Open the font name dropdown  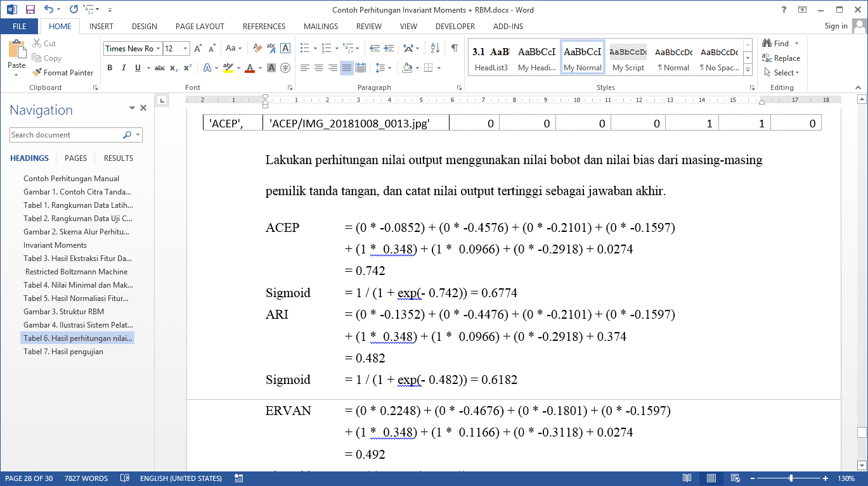(158, 49)
